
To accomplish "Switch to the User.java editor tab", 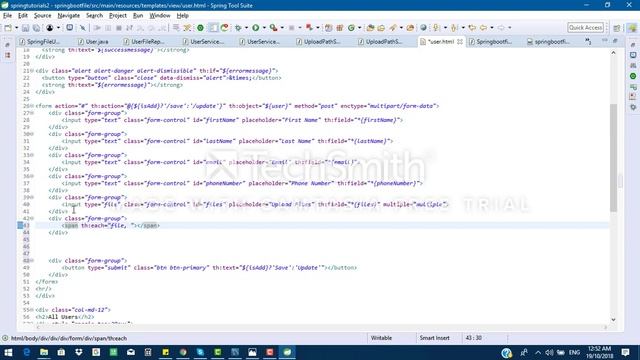I will coord(93,42).
